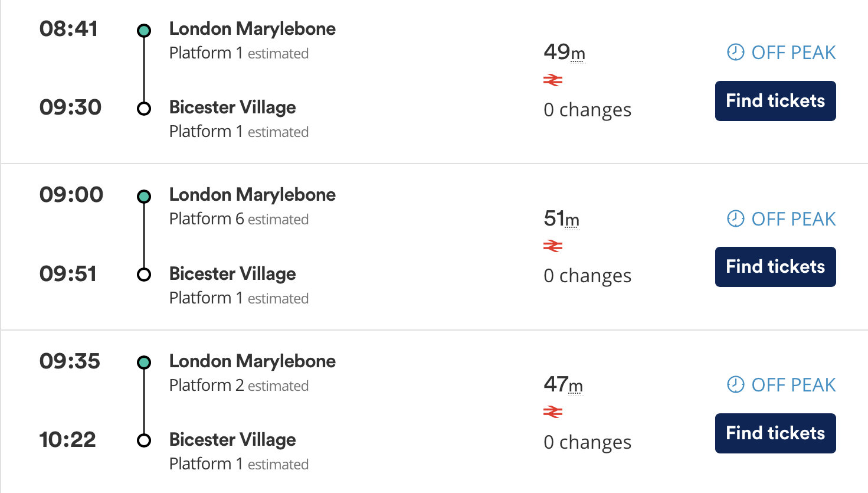Click the 47m journey duration
The height and width of the screenshot is (493, 868).
click(563, 385)
